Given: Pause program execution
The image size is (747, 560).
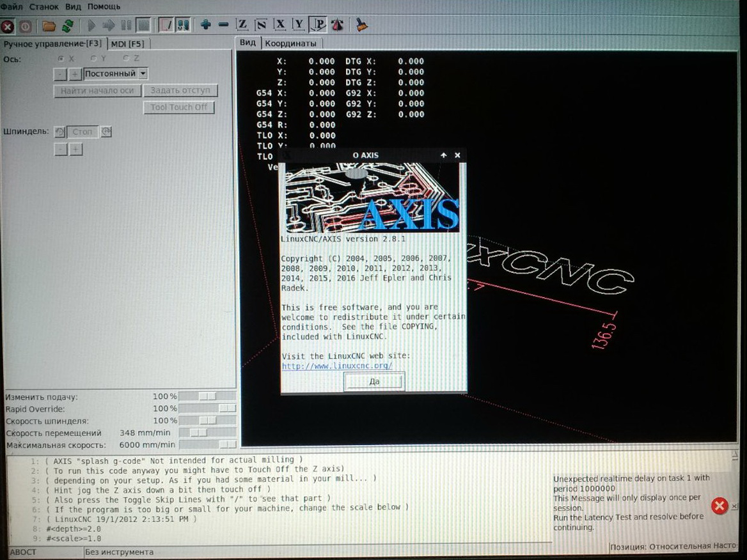Looking at the screenshot, I should point(126,25).
